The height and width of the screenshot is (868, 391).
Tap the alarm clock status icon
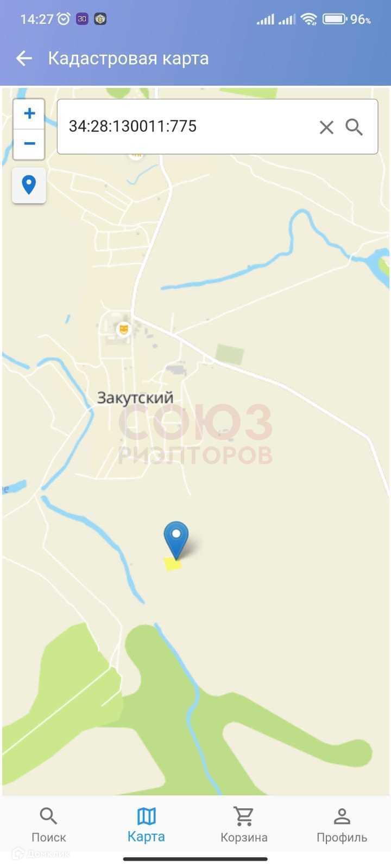pyautogui.click(x=64, y=19)
